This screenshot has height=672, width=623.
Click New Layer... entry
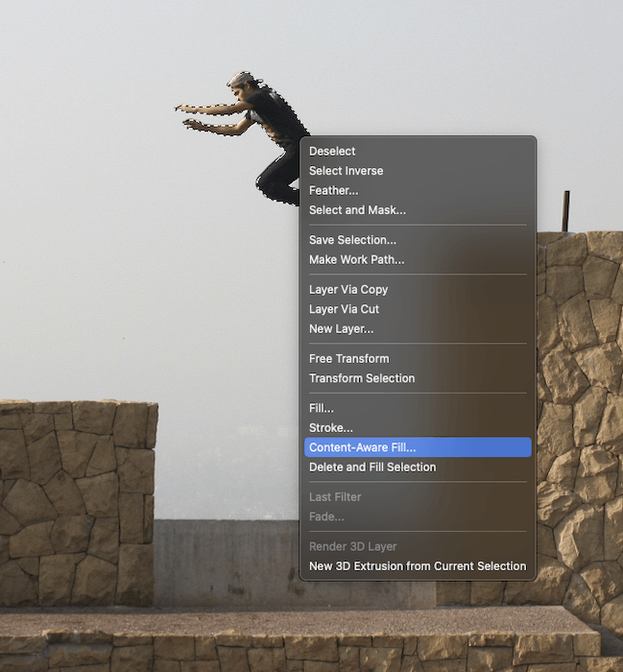(x=418, y=329)
